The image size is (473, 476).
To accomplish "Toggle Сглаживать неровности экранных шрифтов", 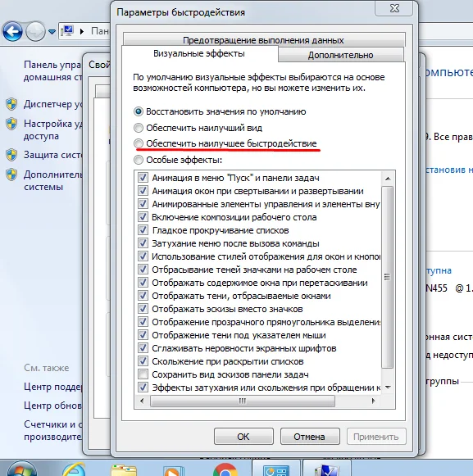I will 143,348.
